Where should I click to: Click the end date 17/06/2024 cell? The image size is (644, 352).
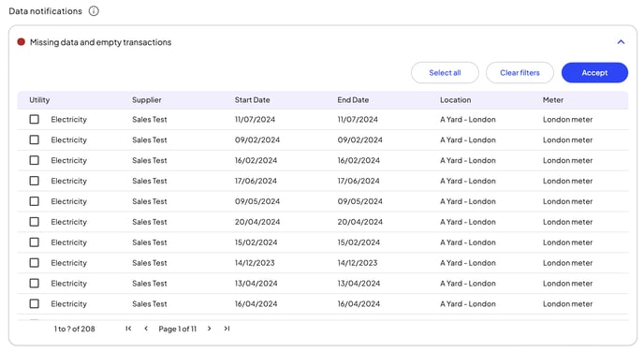click(359, 181)
